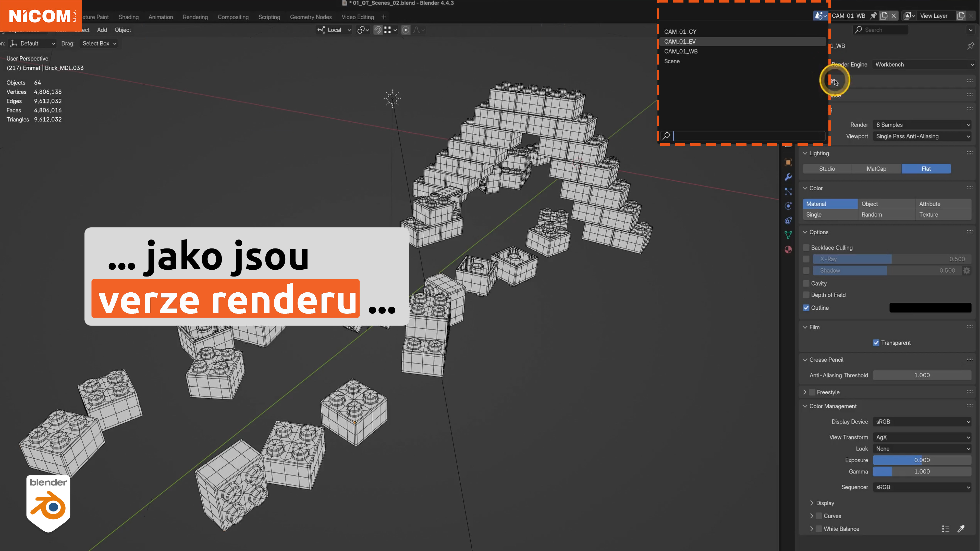
Task: Click the search magnifier in scene list
Action: (666, 136)
